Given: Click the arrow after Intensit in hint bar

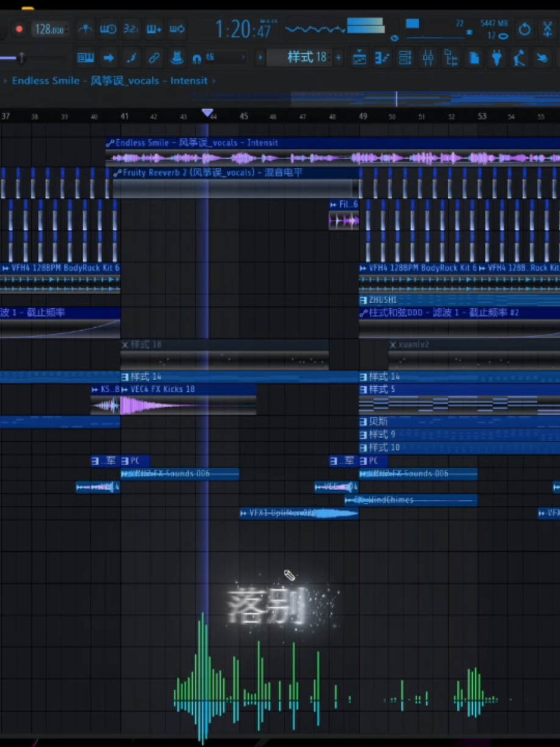Looking at the screenshot, I should pos(214,81).
